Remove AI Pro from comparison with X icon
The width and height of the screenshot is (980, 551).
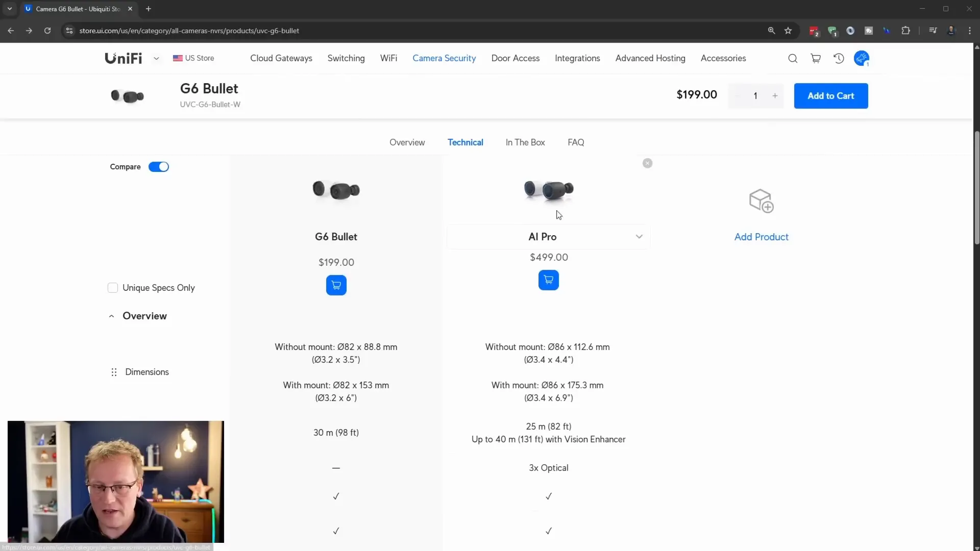(x=648, y=163)
